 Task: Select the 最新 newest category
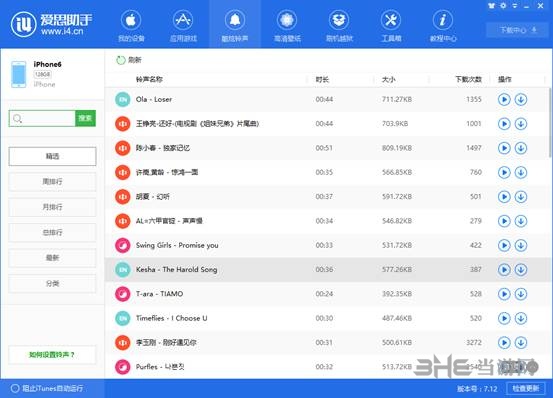pyautogui.click(x=52, y=258)
